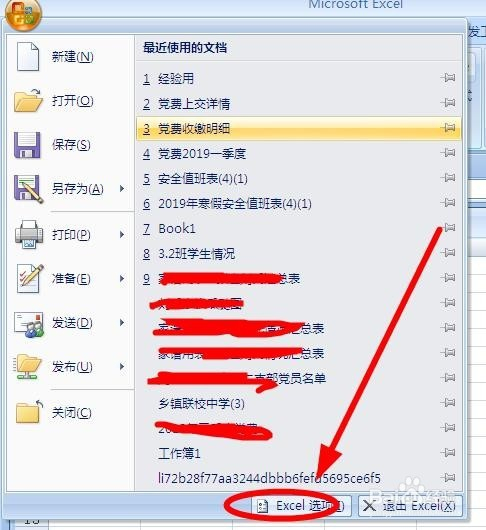The height and width of the screenshot is (530, 486).
Task: Click the Open folder icon
Action: click(x=28, y=100)
